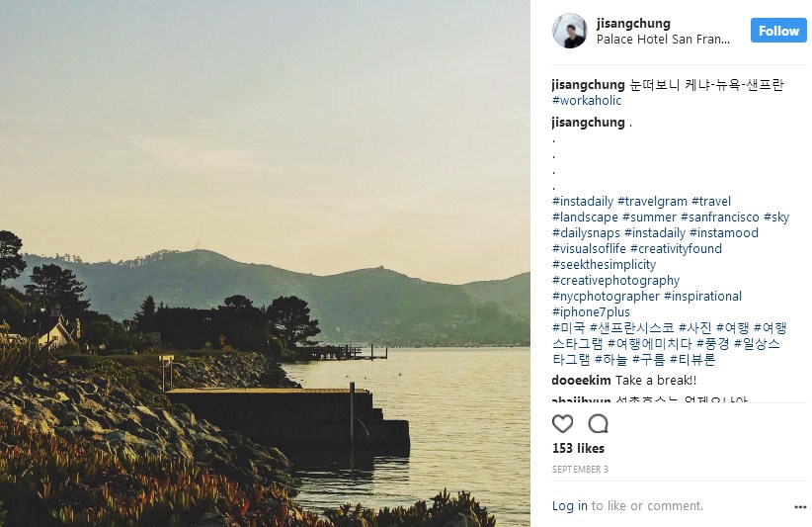812x527 pixels.
Task: View the 153 likes list
Action: click(578, 448)
